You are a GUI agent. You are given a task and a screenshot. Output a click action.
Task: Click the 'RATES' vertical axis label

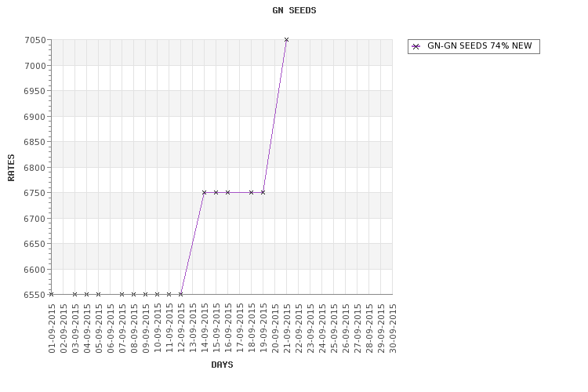(x=12, y=167)
